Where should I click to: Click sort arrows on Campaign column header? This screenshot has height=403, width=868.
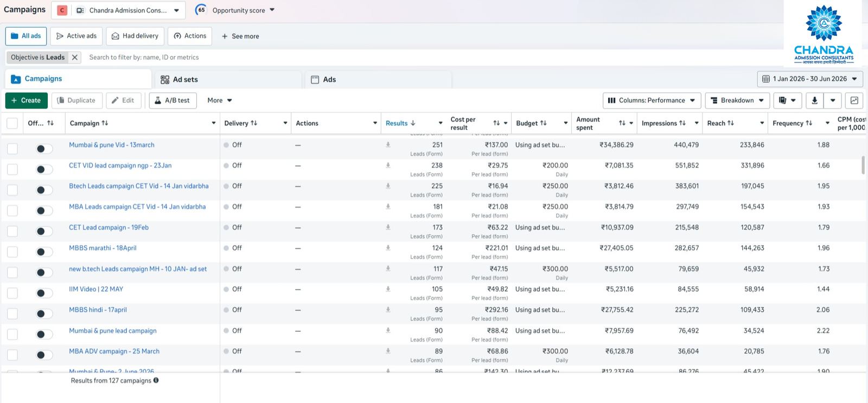[105, 123]
